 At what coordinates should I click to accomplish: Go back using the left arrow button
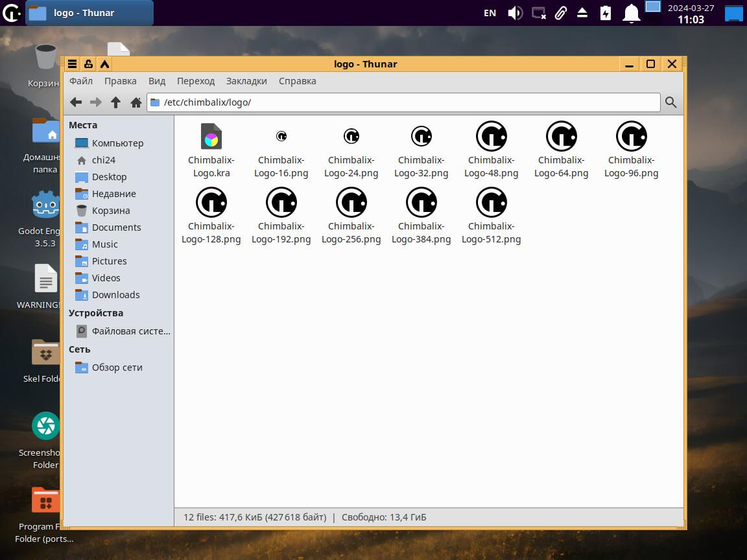pos(76,102)
